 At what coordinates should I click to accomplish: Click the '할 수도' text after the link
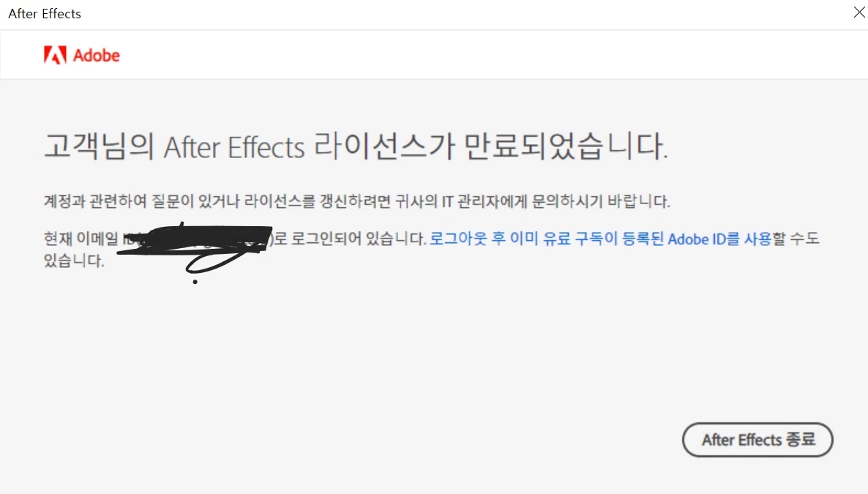(x=796, y=239)
